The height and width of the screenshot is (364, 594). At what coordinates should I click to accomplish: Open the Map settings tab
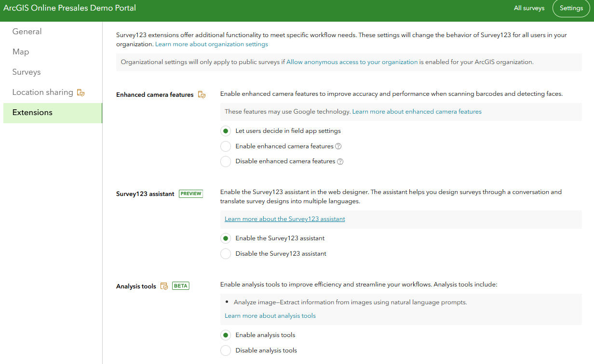pyautogui.click(x=53, y=52)
